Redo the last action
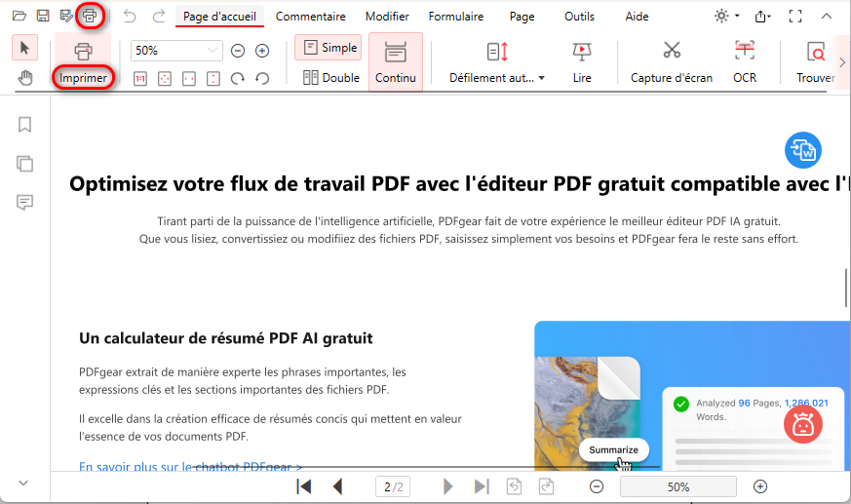Screen dimensions: 851x504 pyautogui.click(x=159, y=16)
